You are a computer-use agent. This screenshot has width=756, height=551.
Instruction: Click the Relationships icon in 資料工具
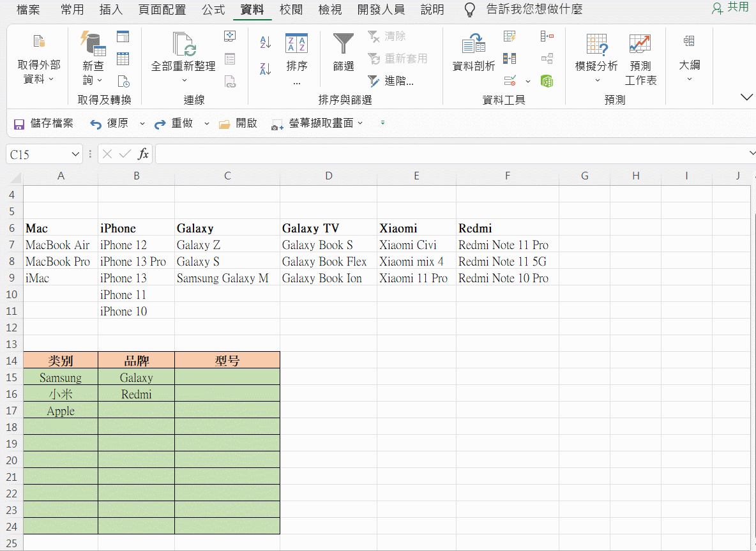coord(547,59)
